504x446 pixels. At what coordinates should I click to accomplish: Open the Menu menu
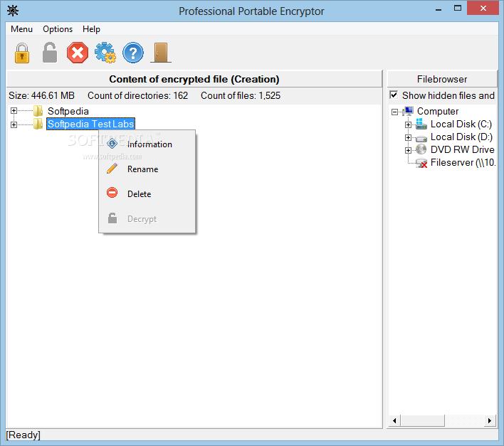point(21,29)
